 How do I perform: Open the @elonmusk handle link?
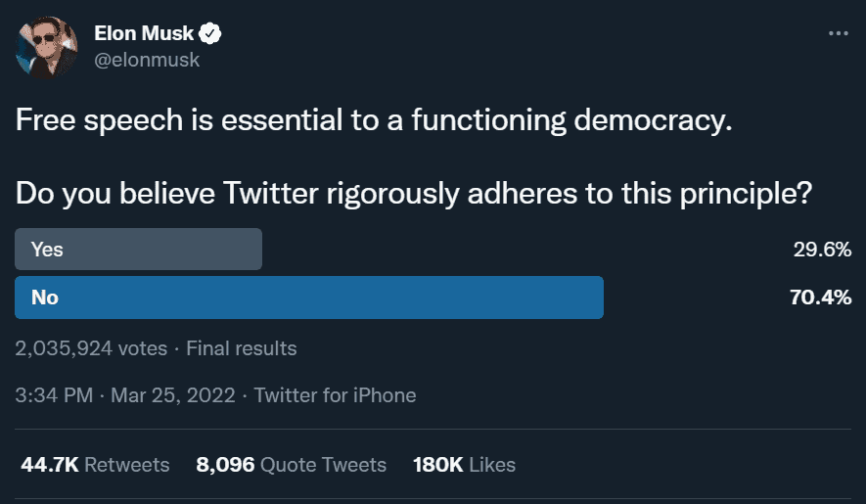[147, 60]
